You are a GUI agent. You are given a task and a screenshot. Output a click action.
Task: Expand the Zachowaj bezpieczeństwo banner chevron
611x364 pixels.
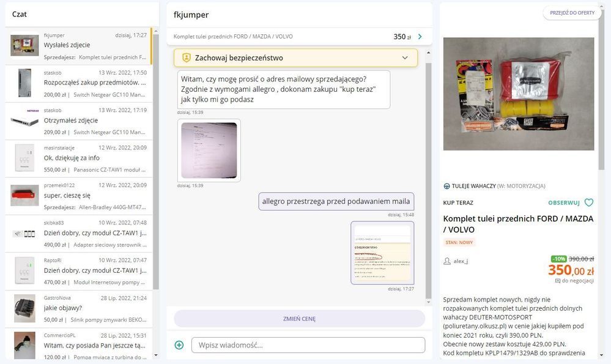pos(405,58)
